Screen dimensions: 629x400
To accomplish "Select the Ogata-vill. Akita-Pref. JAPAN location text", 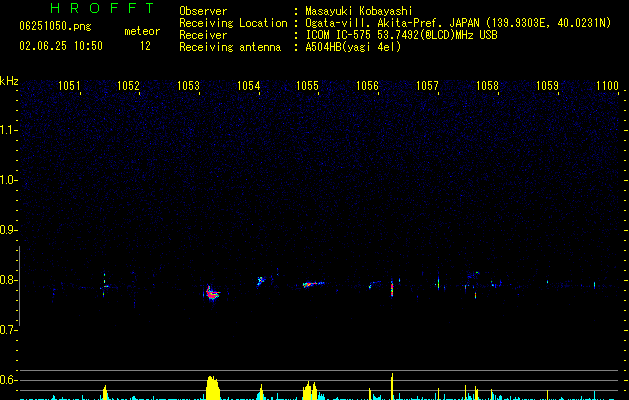I will coord(458,23).
